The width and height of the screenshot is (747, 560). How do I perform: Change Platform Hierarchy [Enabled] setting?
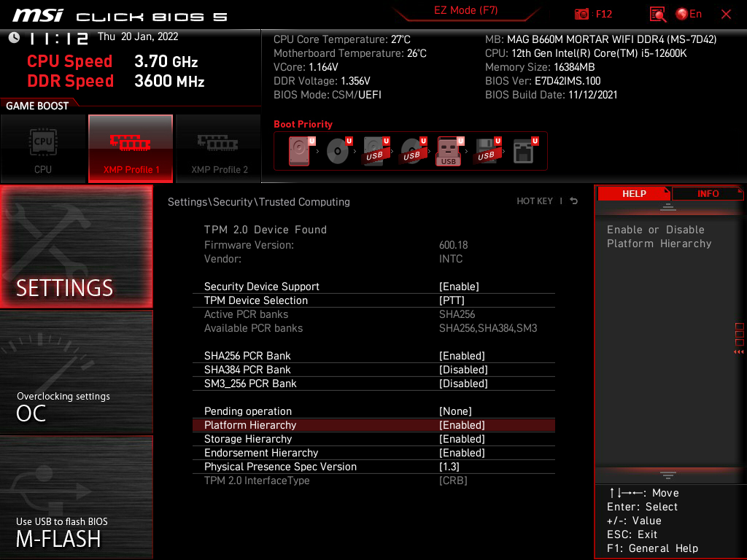(462, 425)
